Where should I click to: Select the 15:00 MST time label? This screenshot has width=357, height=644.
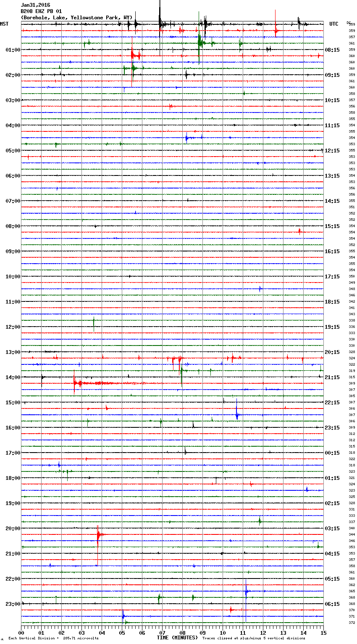click(13, 403)
